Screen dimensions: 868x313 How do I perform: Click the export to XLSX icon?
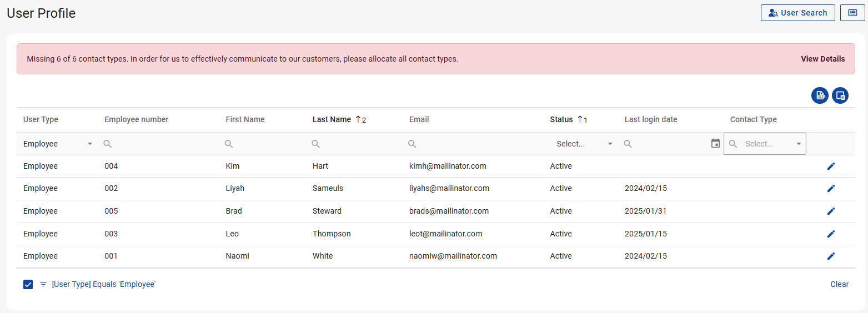[820, 95]
